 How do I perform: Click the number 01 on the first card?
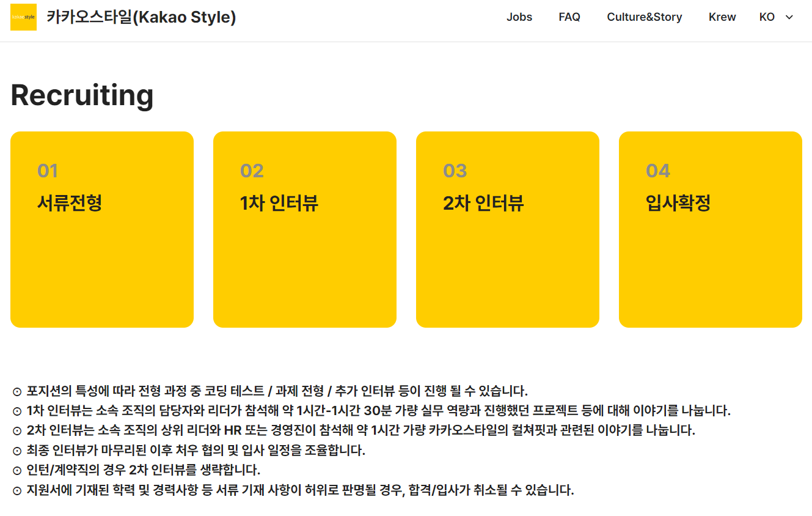click(48, 171)
